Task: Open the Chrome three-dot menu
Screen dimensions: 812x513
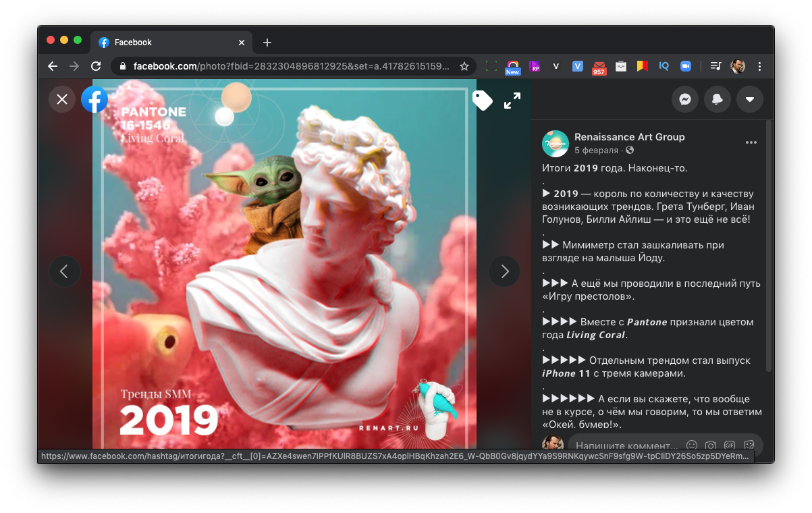Action: [x=759, y=66]
